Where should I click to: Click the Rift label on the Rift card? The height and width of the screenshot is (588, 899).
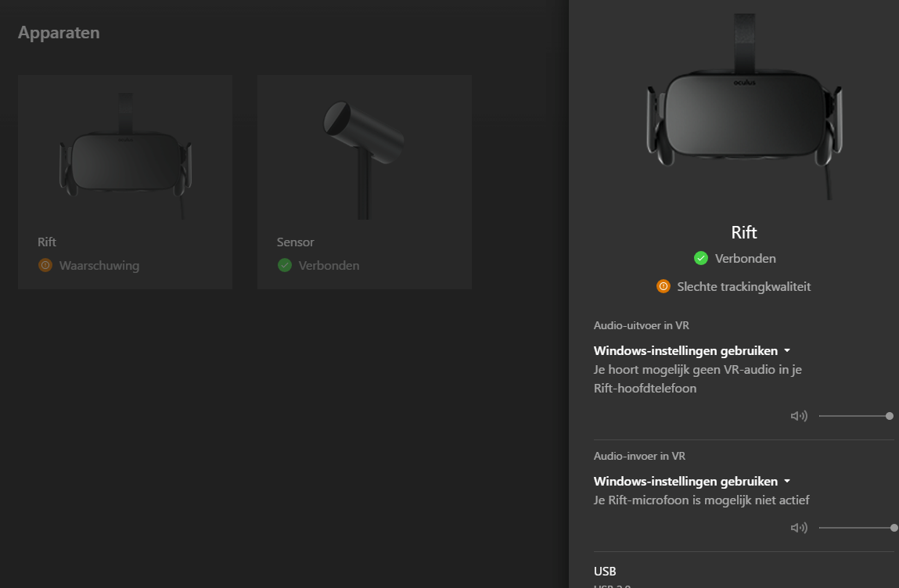(47, 242)
